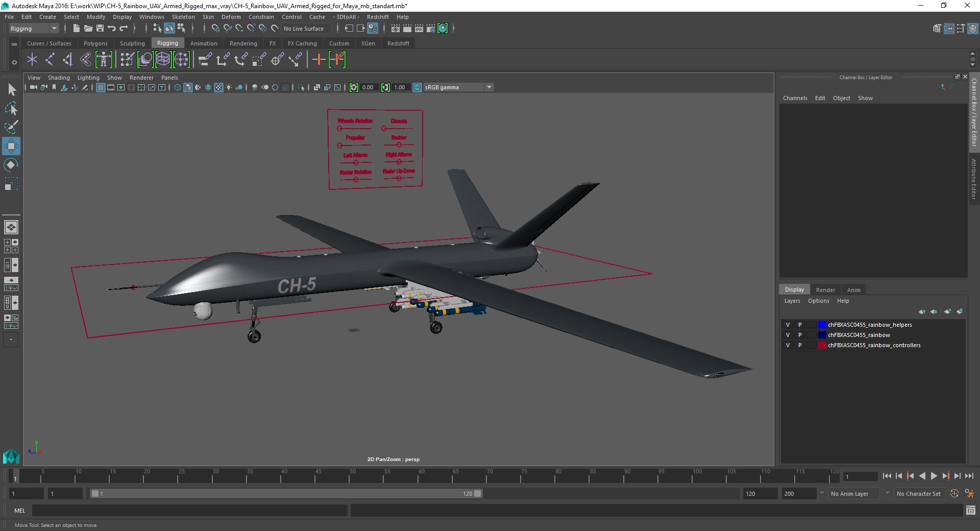Screen dimensions: 980x531
Task: Select the arrow Select tool in the toolbox
Action: click(11, 90)
